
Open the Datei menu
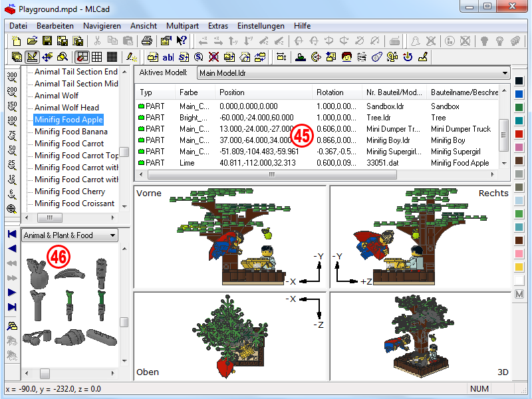19,26
